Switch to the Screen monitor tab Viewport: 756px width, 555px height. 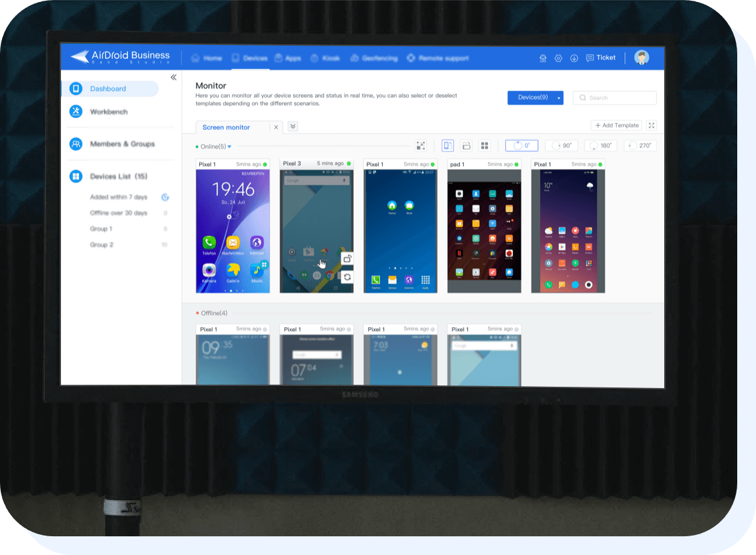[x=226, y=127]
